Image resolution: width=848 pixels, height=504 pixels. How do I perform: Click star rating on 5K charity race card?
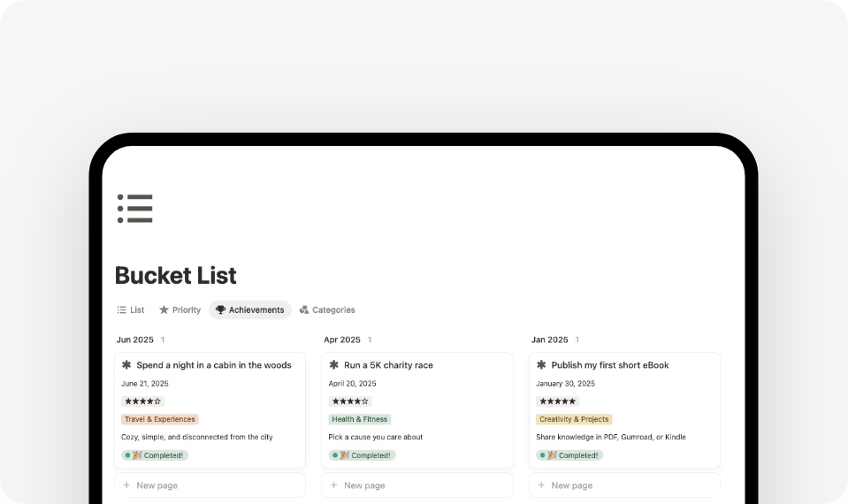tap(350, 401)
